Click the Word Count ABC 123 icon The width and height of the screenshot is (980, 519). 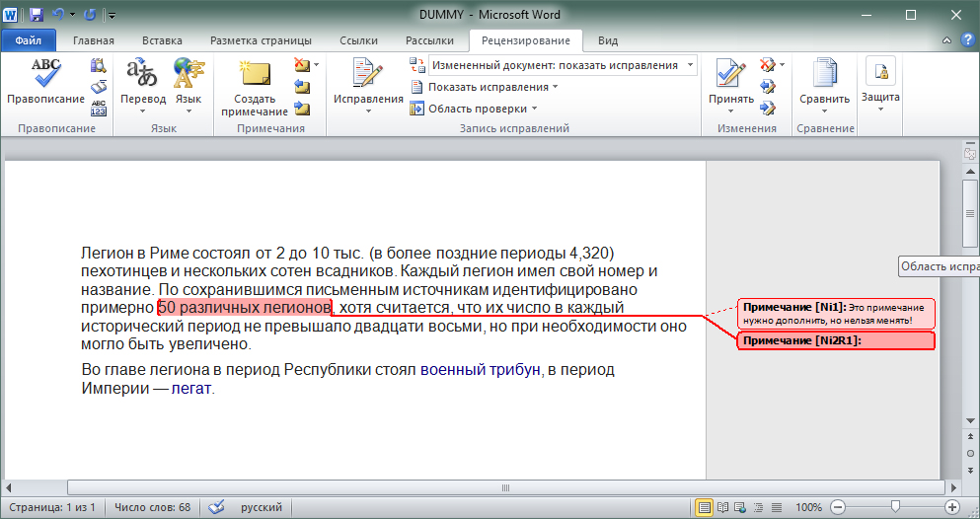[98, 109]
